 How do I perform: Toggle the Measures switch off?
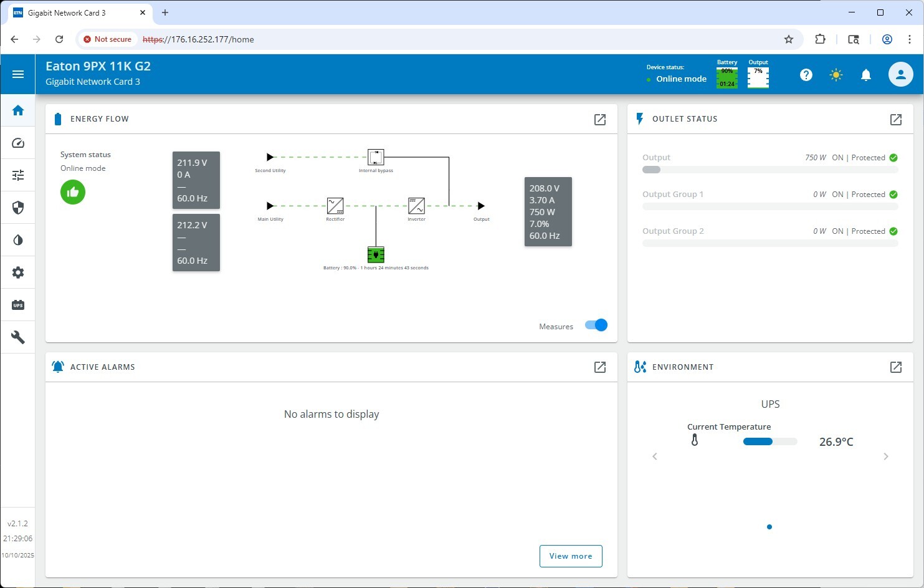596,325
